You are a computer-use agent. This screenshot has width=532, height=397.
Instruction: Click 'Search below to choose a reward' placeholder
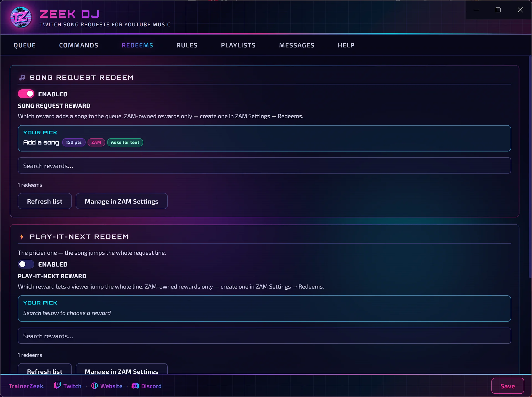pos(67,313)
